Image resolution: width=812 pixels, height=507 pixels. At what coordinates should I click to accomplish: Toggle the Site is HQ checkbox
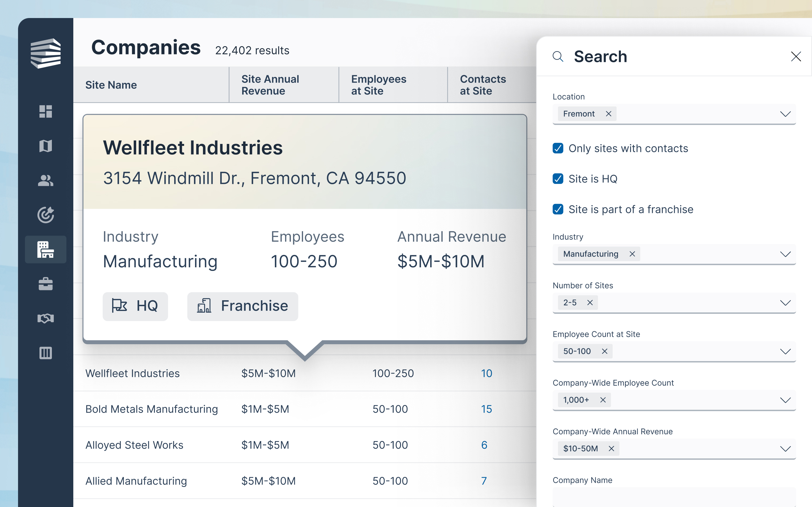[x=558, y=179]
